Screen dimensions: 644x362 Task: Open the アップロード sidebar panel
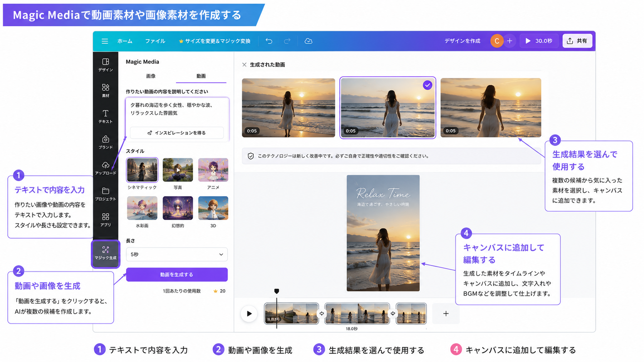(106, 168)
